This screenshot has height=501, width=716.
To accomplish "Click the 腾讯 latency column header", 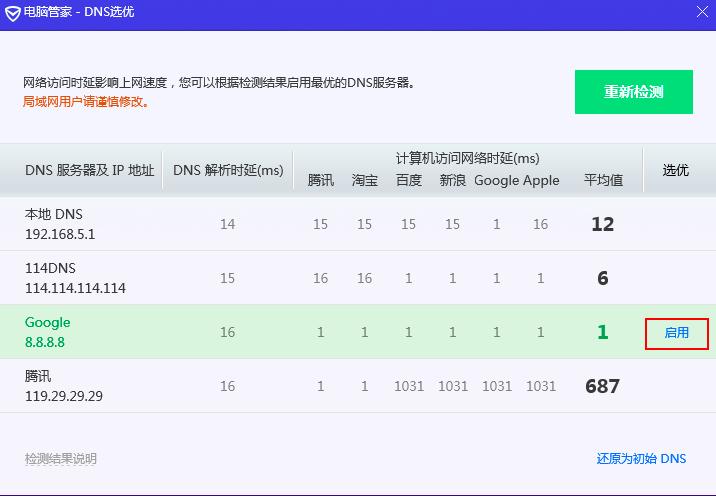I will pos(321,180).
